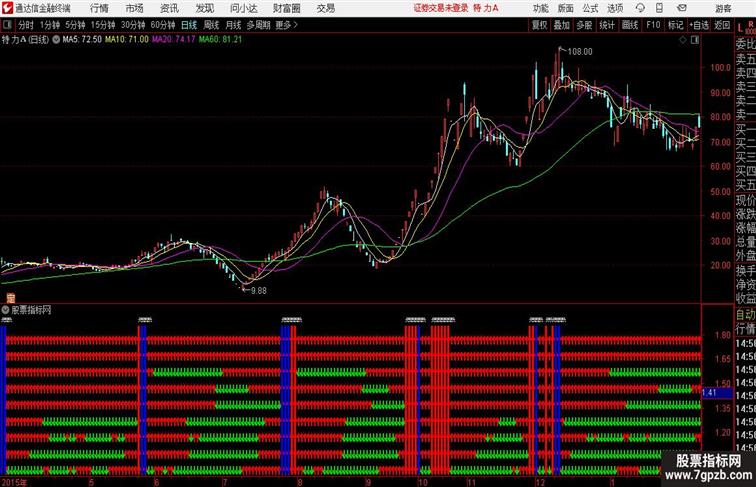Screen dimensions: 756x487
Task: Click the 叠加 overlay toolbar button
Action: (x=561, y=25)
